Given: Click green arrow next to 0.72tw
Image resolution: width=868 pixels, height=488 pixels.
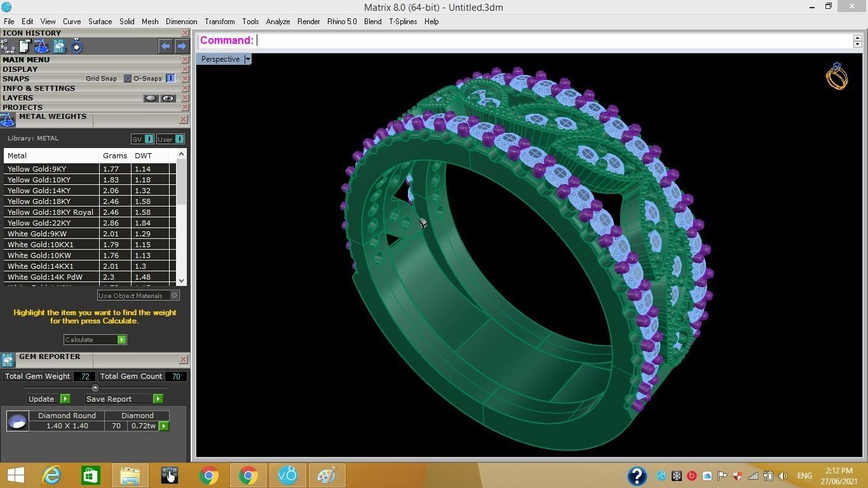Looking at the screenshot, I should (164, 426).
